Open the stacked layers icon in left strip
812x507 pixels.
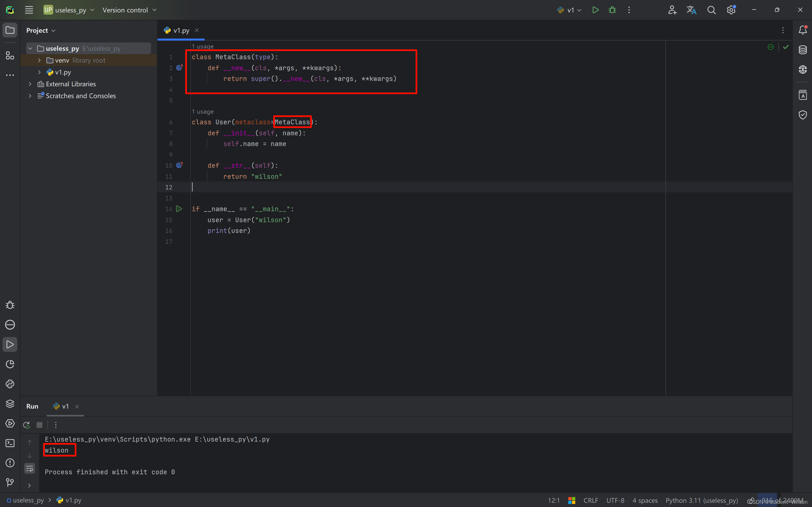10,404
